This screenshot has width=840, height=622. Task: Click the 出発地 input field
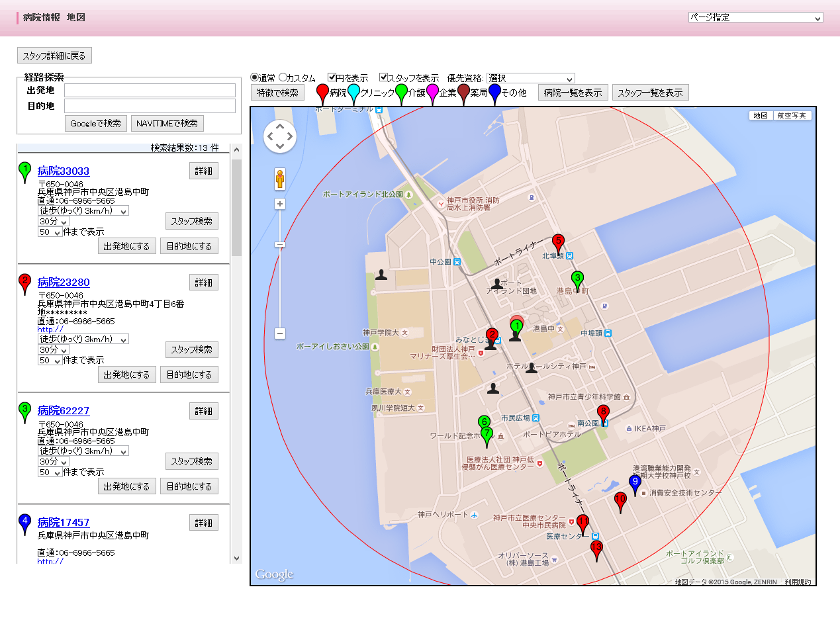(150, 90)
